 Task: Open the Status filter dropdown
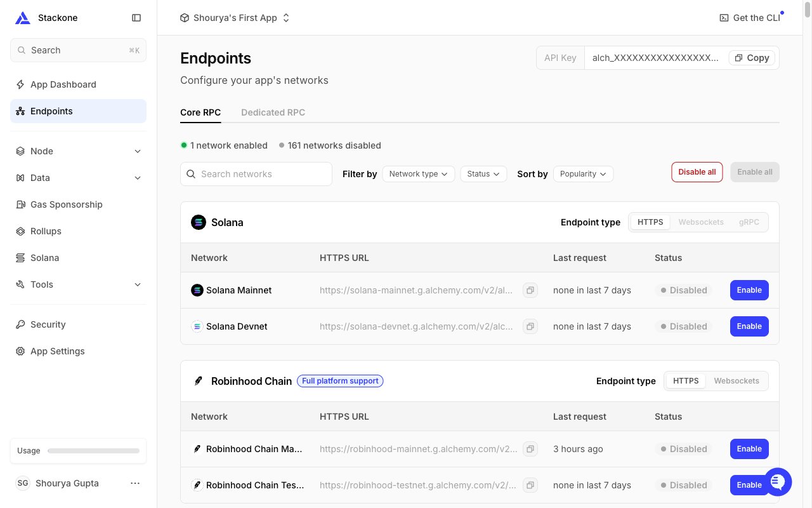tap(483, 174)
